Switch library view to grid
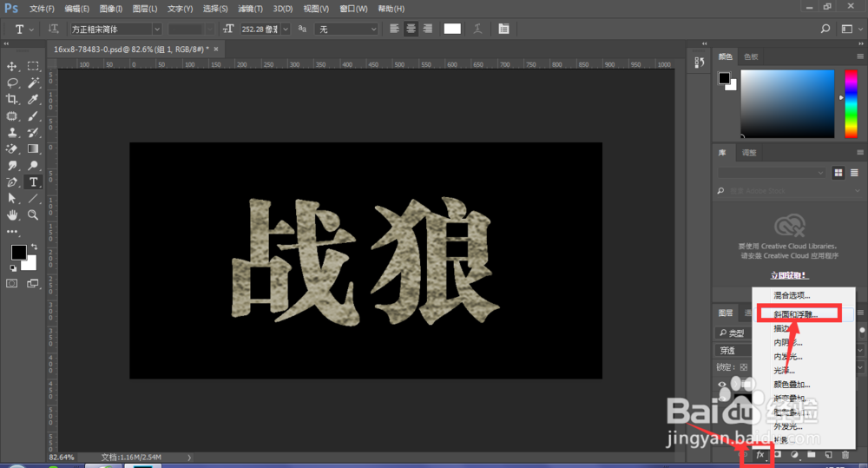Screen dimensions: 868x468 (x=838, y=173)
